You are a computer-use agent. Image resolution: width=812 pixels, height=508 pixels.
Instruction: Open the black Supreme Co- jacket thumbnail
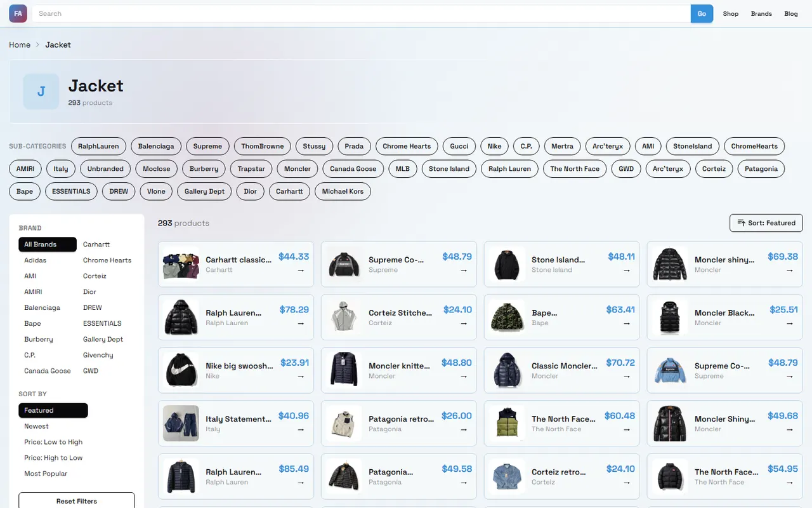point(344,264)
